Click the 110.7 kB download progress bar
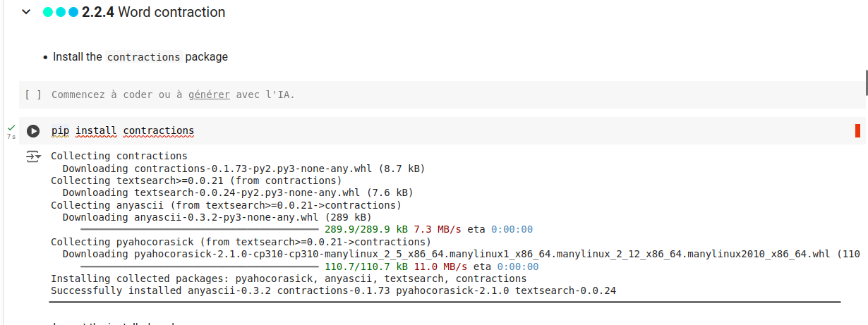The width and height of the screenshot is (868, 325). [199, 266]
